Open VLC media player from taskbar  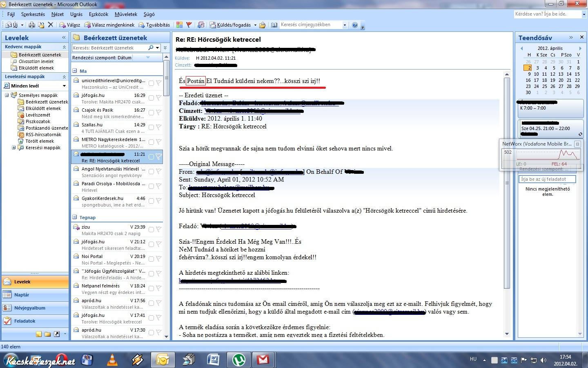[x=112, y=360]
